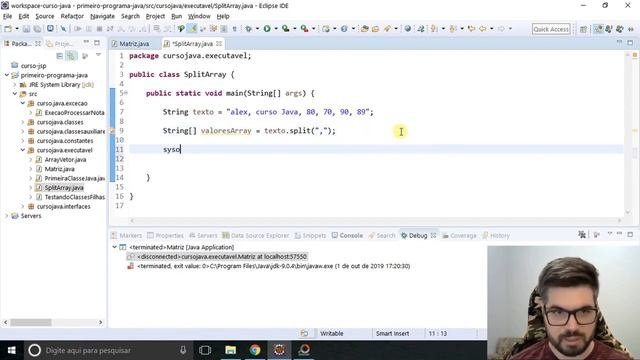Click the Task View taskbar icon
This screenshot has width=640, height=360.
205,350
